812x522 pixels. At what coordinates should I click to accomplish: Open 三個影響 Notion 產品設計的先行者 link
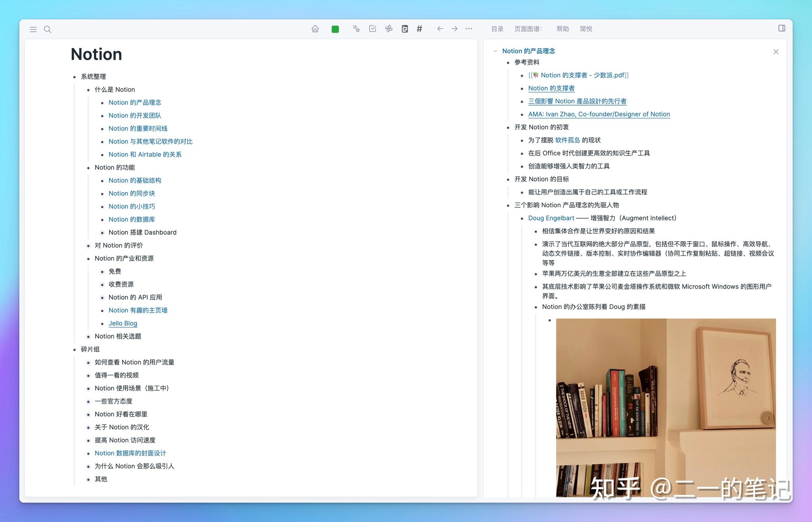[x=577, y=101]
